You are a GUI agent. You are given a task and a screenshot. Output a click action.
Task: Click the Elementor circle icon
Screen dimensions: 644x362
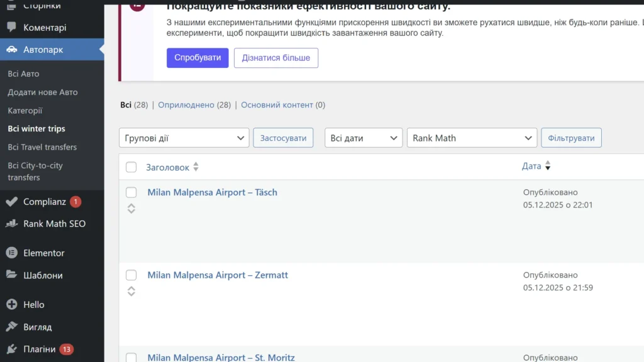pos(11,253)
